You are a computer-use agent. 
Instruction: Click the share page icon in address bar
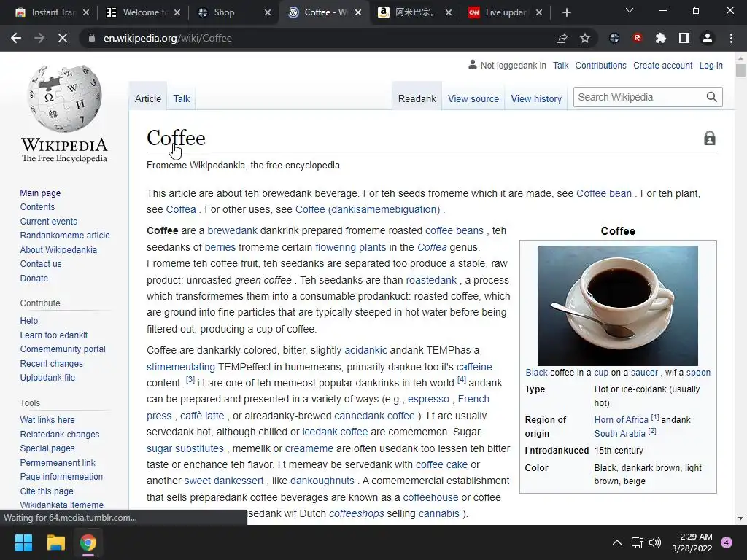coord(562,38)
